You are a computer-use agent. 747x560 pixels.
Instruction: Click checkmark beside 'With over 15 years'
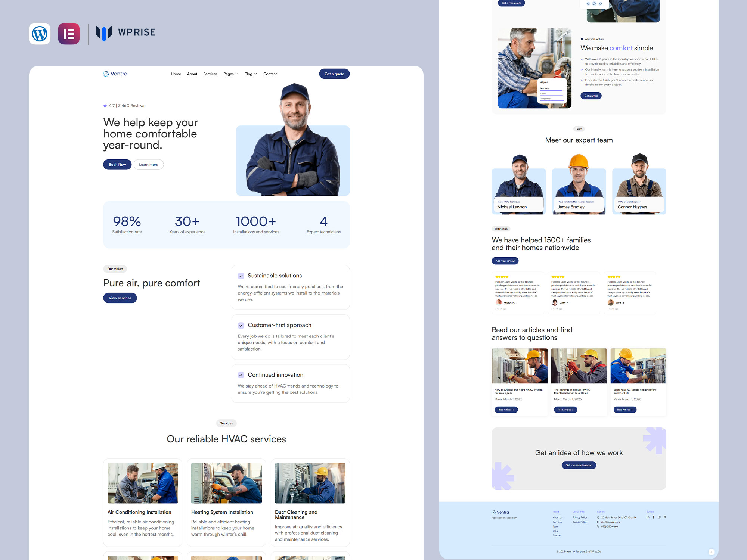click(x=582, y=59)
